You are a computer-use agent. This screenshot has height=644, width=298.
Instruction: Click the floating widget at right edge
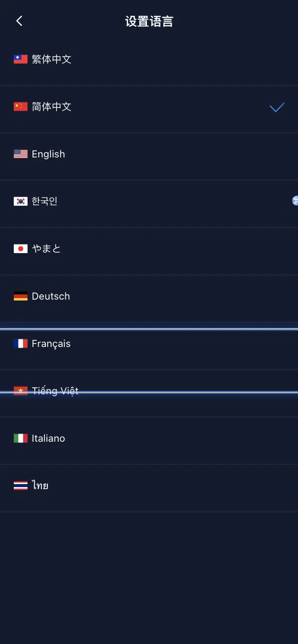pyautogui.click(x=295, y=201)
